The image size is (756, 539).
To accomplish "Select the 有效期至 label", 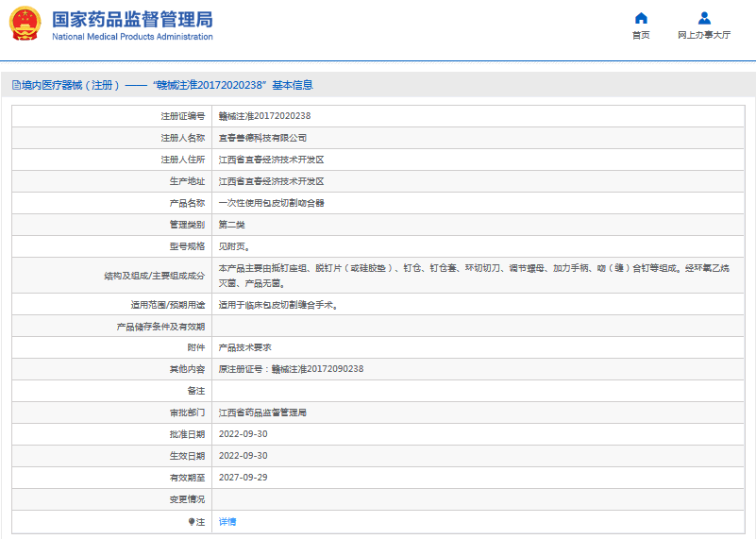I will click(187, 478).
